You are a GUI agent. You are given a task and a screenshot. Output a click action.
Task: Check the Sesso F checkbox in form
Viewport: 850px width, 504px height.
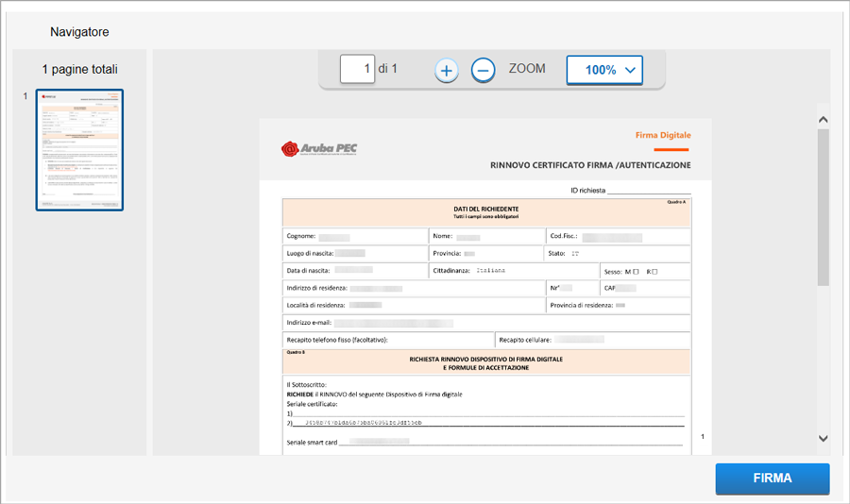click(x=654, y=272)
